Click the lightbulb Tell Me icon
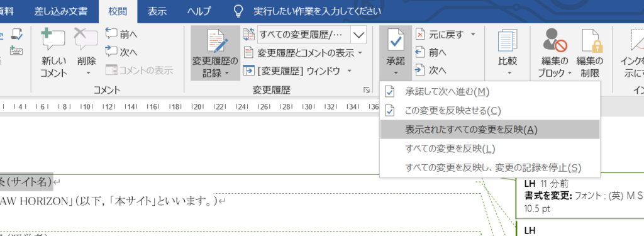This screenshot has width=644, height=236. coord(239,11)
